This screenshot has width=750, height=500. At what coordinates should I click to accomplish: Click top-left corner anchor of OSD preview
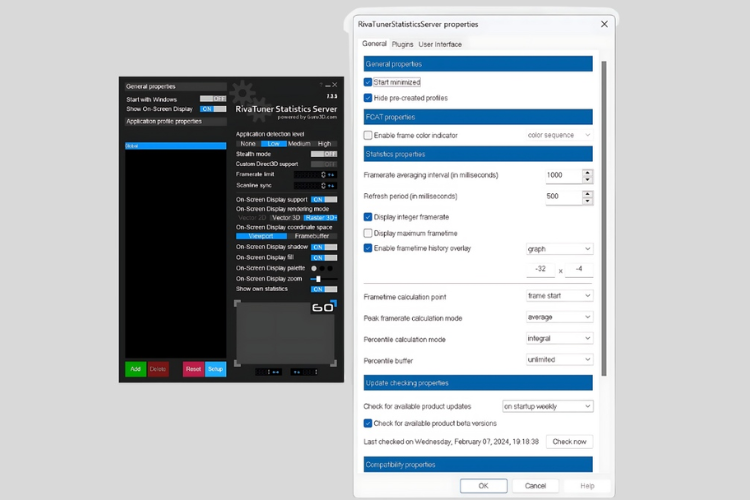[x=237, y=303]
